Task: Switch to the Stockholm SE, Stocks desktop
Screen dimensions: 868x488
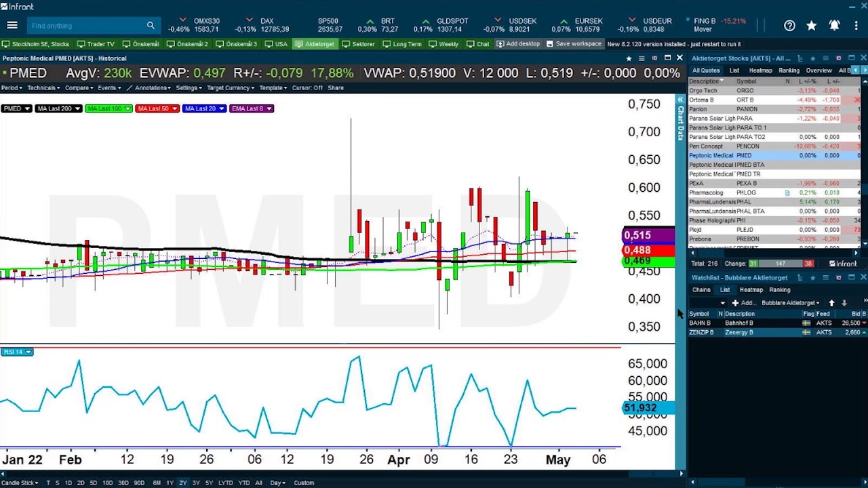Action: coord(36,44)
